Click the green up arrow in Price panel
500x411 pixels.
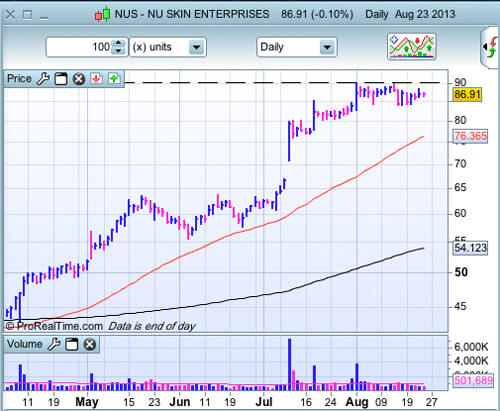(x=114, y=79)
